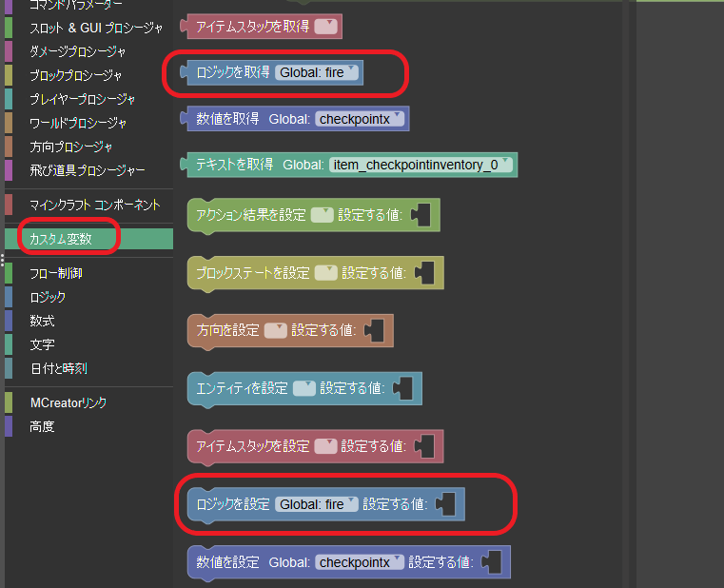Click value socket of ブロックステートを設定 block
724x588 pixels.
coord(424,272)
